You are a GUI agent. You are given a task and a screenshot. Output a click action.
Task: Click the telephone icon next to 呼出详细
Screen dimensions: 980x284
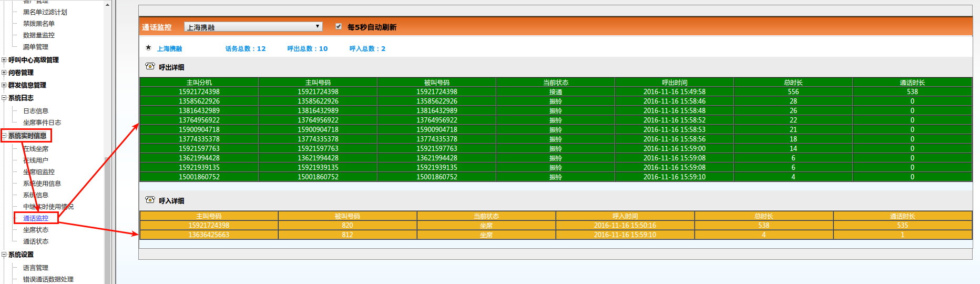tap(150, 66)
